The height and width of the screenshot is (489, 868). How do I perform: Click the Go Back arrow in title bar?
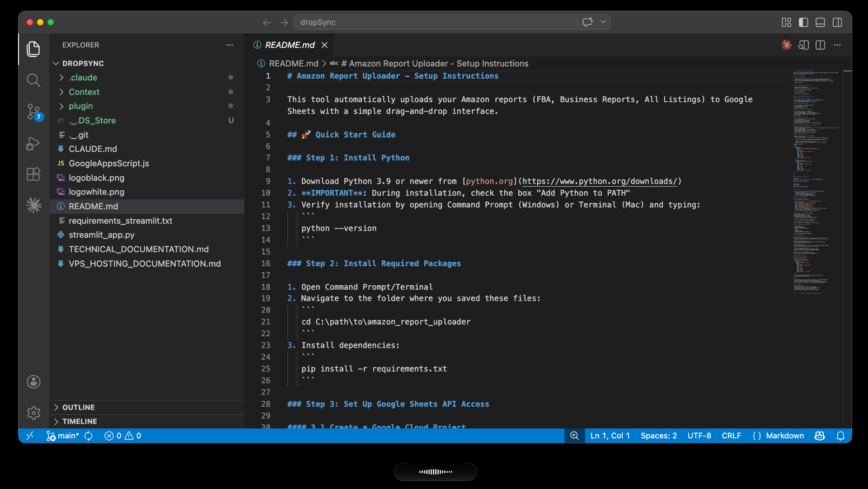[267, 22]
